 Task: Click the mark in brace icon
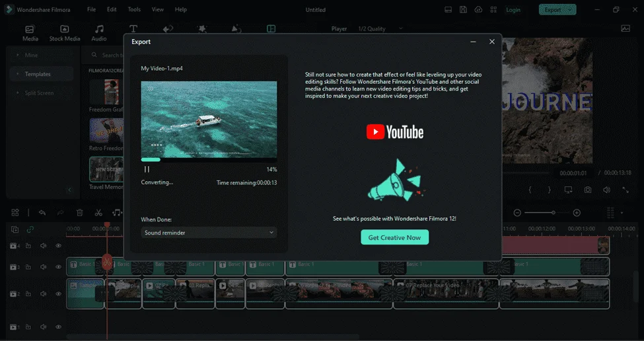click(x=530, y=190)
